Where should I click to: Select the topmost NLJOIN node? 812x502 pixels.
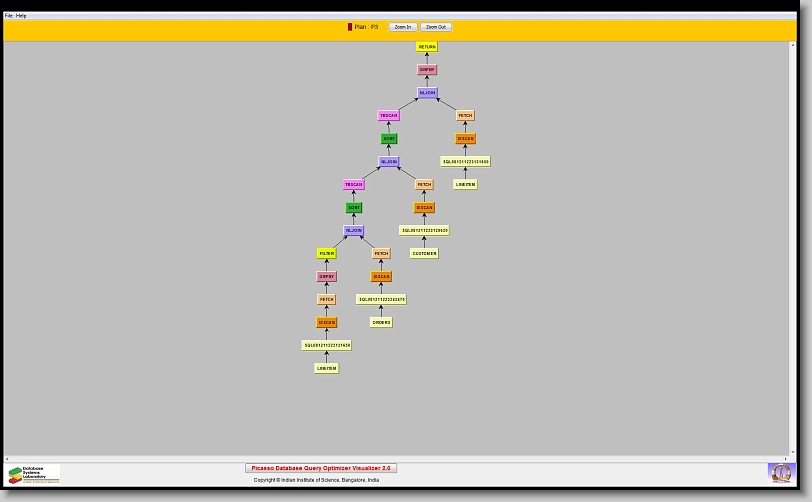coord(427,93)
